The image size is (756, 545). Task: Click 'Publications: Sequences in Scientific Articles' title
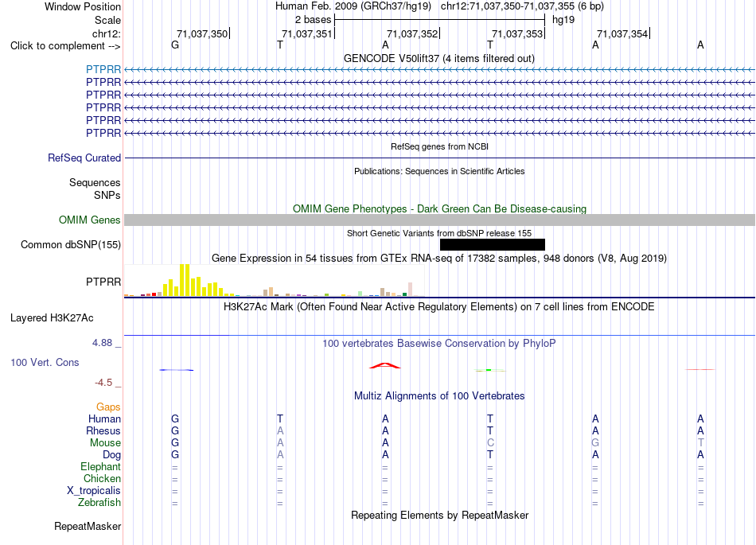[439, 171]
